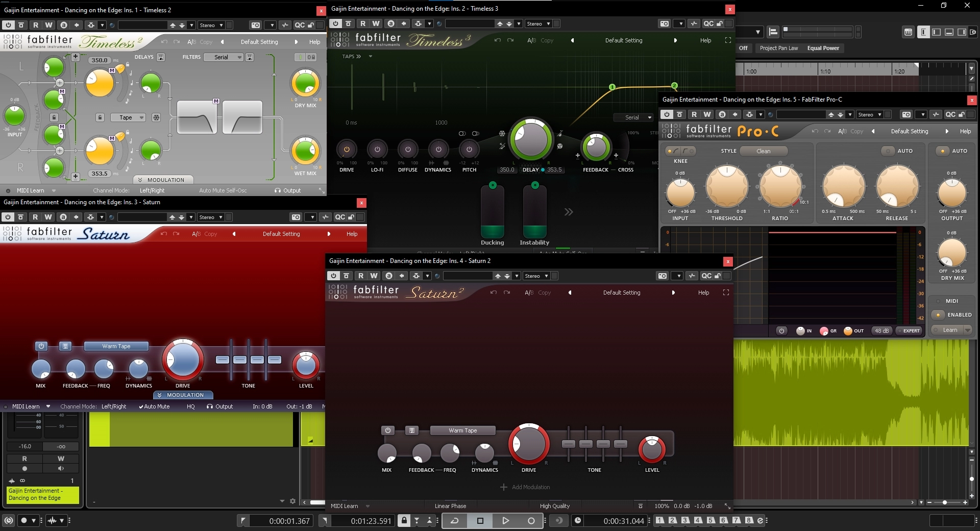Screen dimensions: 980x531
Task: Toggle the band power button in Saturn 2
Action: [388, 430]
